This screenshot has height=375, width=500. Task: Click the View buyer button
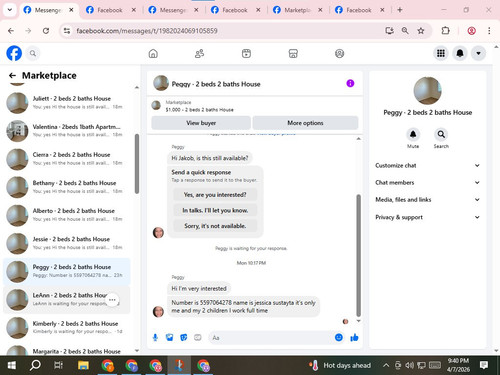(201, 123)
